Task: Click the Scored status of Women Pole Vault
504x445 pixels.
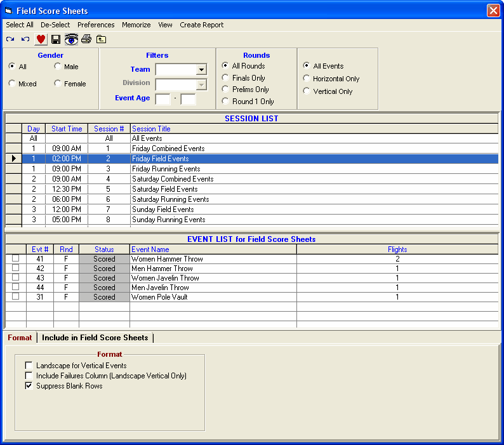Action: [x=104, y=297]
